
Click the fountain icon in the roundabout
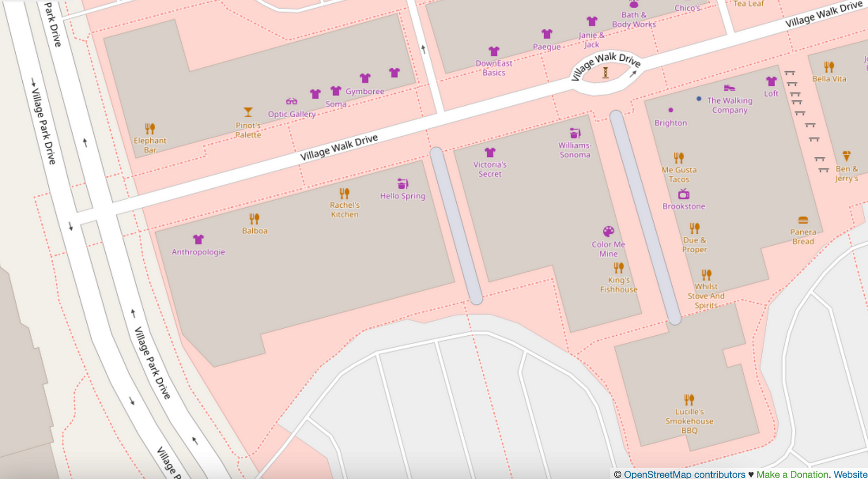pyautogui.click(x=605, y=72)
